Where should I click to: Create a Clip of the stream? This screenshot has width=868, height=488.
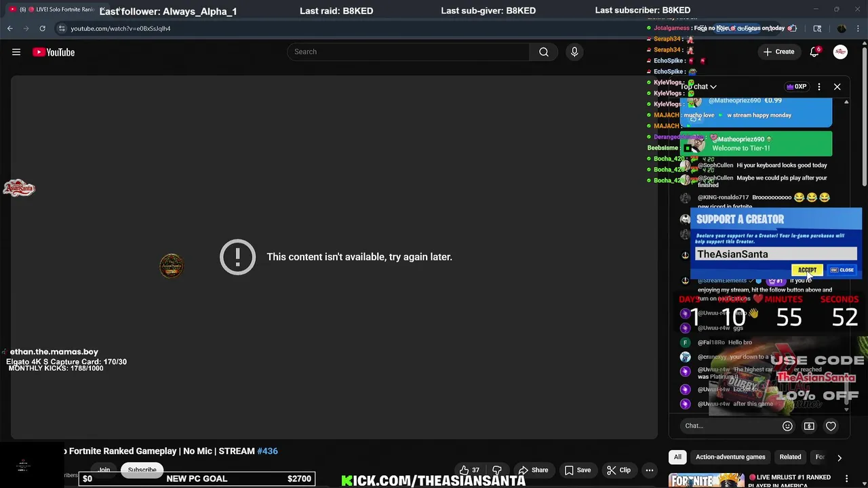(618, 470)
